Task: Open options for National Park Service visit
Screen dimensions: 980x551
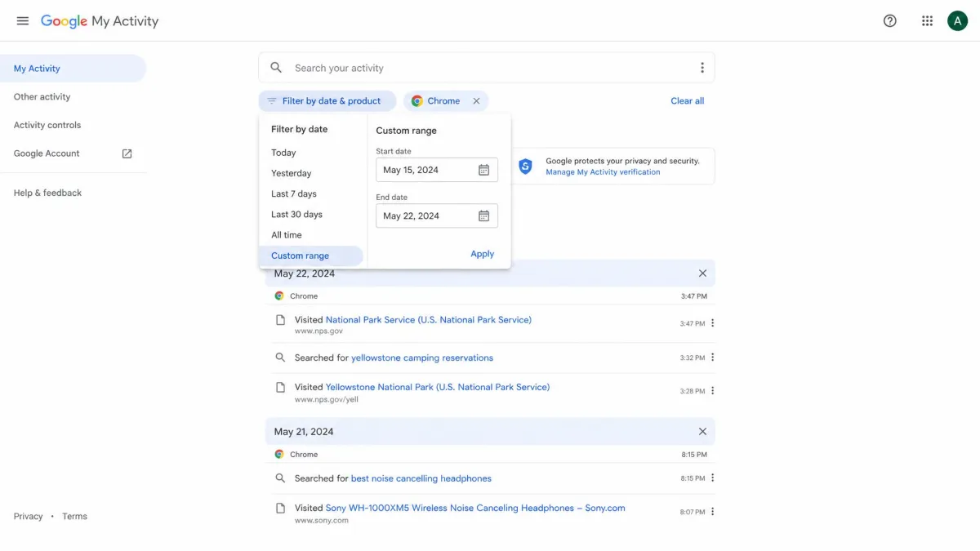Action: 713,323
